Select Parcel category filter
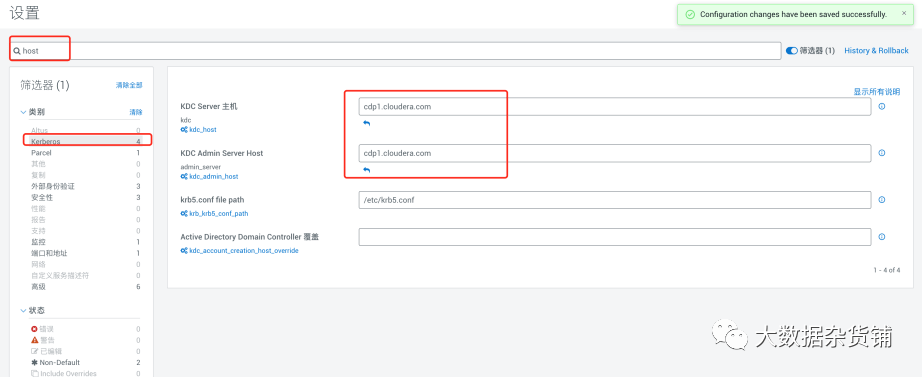 85,153
